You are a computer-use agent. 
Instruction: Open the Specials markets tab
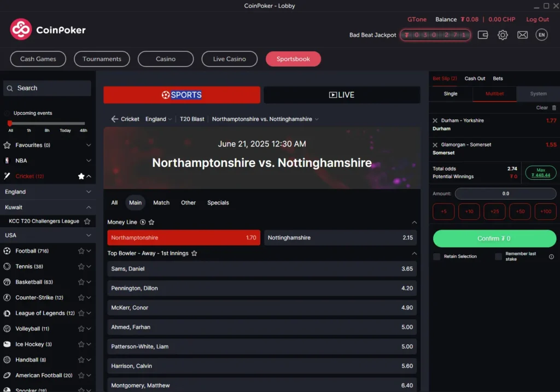[x=218, y=202]
